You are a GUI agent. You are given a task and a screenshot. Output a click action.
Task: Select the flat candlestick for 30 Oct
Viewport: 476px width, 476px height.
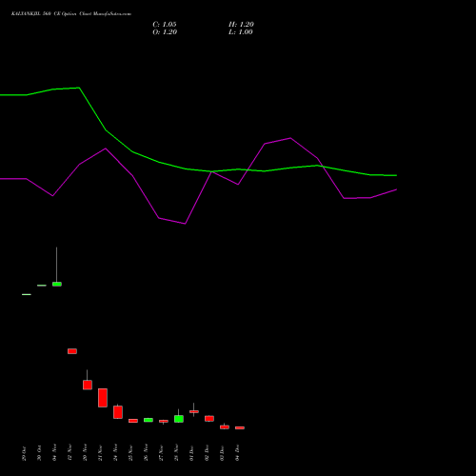pos(42,286)
